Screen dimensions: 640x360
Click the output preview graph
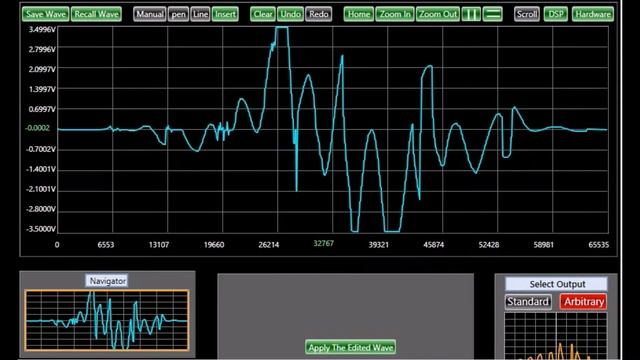point(556,336)
